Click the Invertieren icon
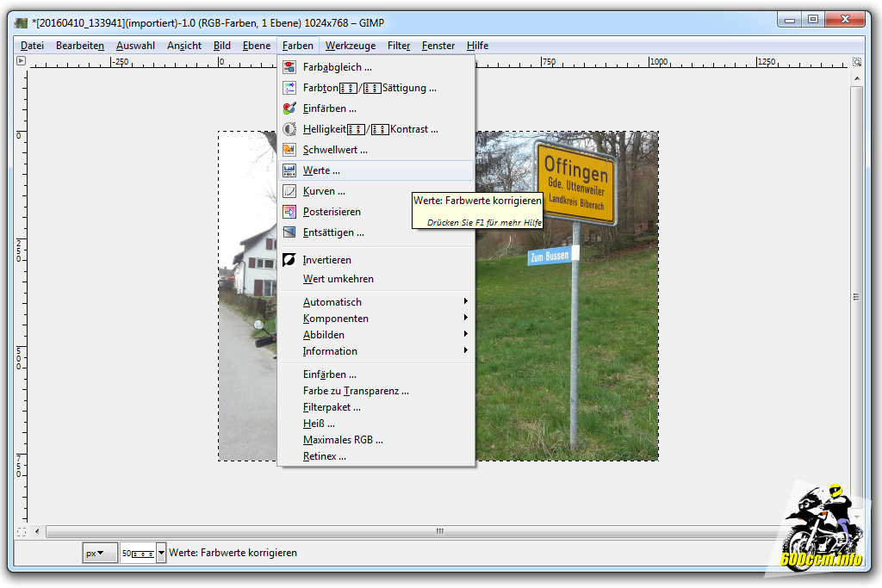The width and height of the screenshot is (882, 588). 289,260
